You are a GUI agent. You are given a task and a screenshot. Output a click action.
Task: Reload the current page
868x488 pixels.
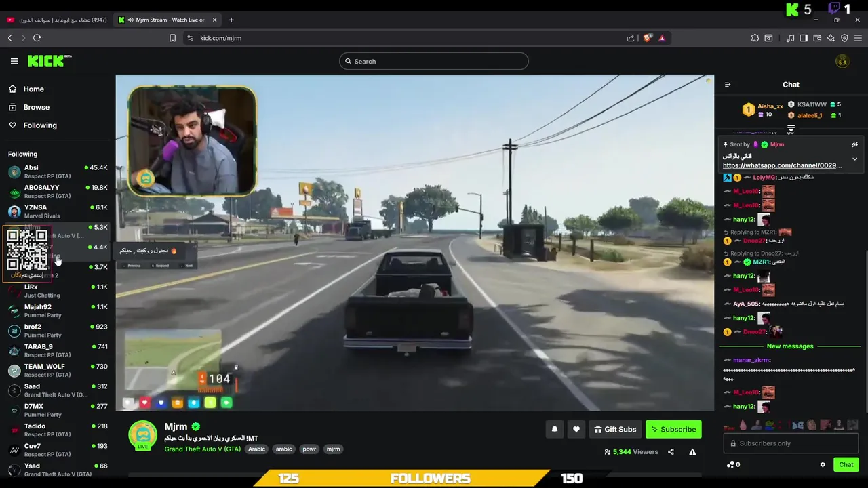click(37, 38)
